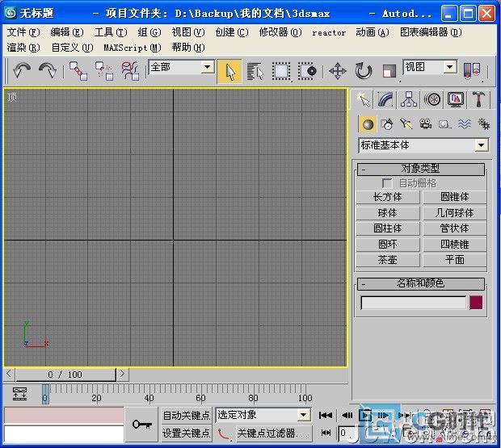Switch to the Motion panel tab
The height and width of the screenshot is (448, 501).
pyautogui.click(x=432, y=99)
